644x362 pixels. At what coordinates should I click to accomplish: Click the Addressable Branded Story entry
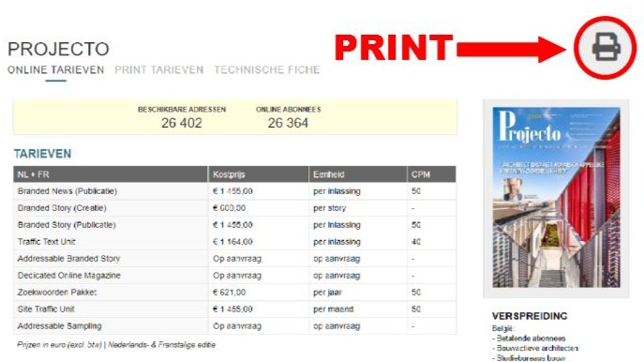(x=234, y=259)
